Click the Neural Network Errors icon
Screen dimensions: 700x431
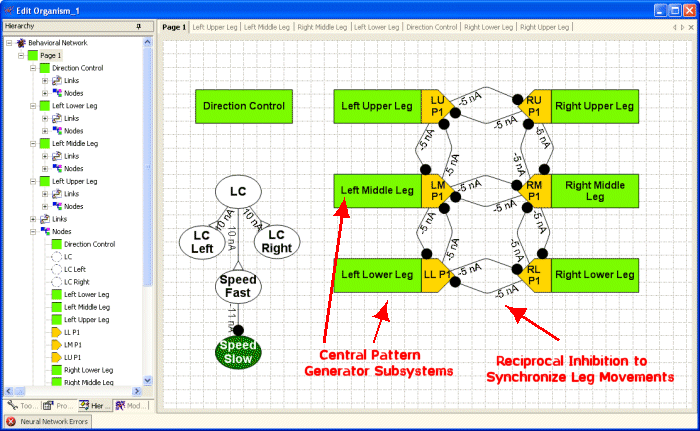(x=11, y=422)
